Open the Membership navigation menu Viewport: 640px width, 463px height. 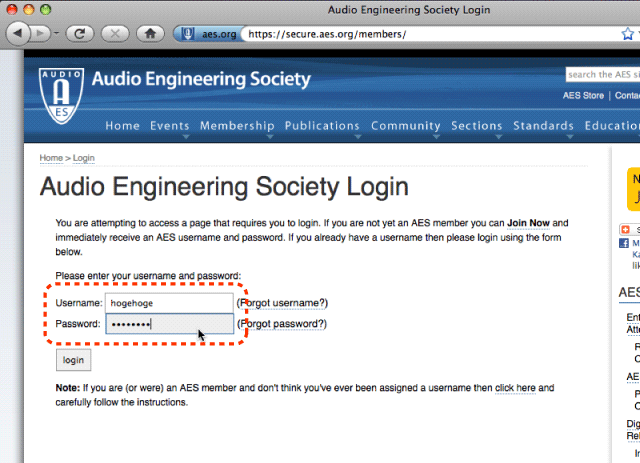click(237, 126)
